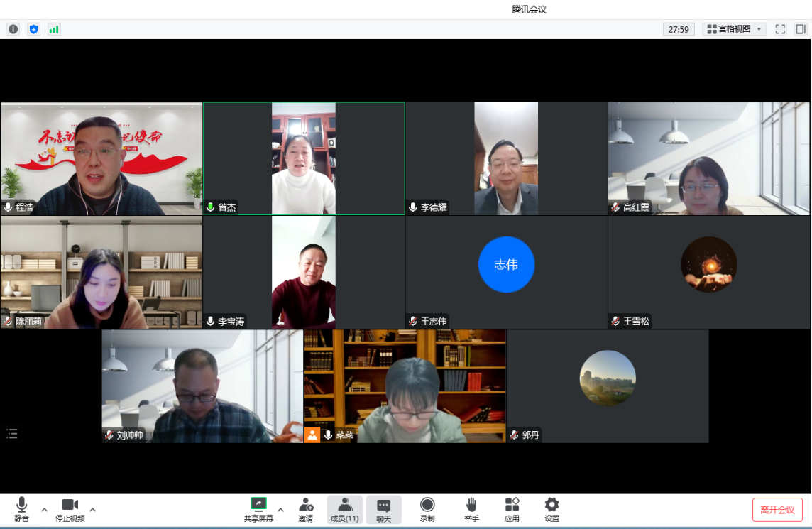The height and width of the screenshot is (529, 812).
Task: Open the chat panel
Action: tap(383, 509)
